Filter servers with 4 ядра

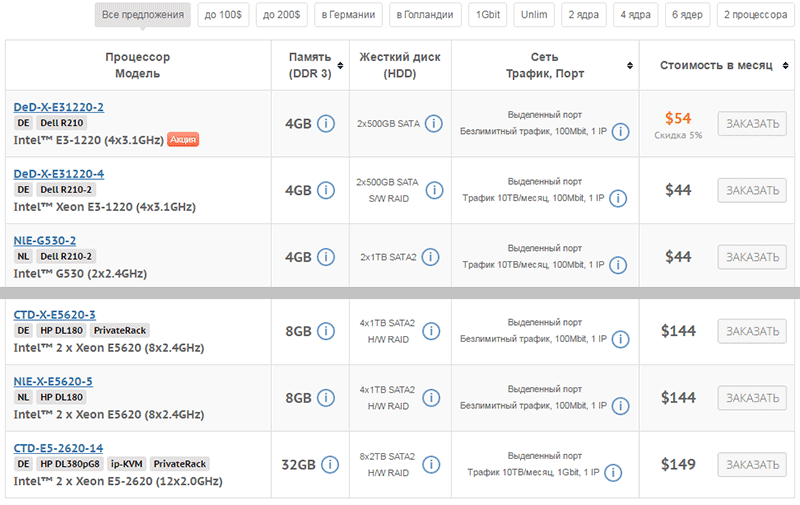pos(636,15)
